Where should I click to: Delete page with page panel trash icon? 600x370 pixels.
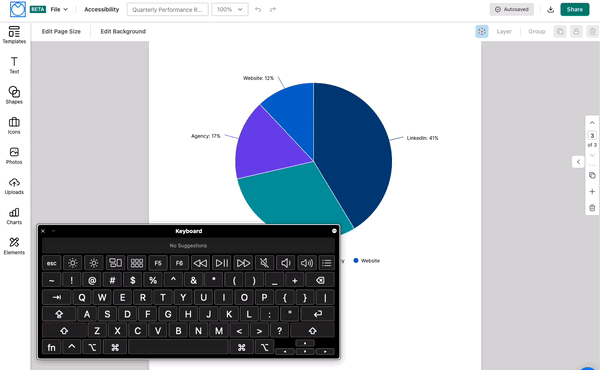coord(592,208)
